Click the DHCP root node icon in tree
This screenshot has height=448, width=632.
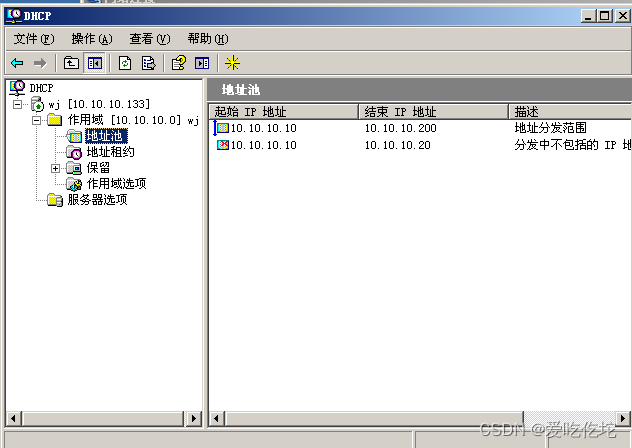pos(17,88)
